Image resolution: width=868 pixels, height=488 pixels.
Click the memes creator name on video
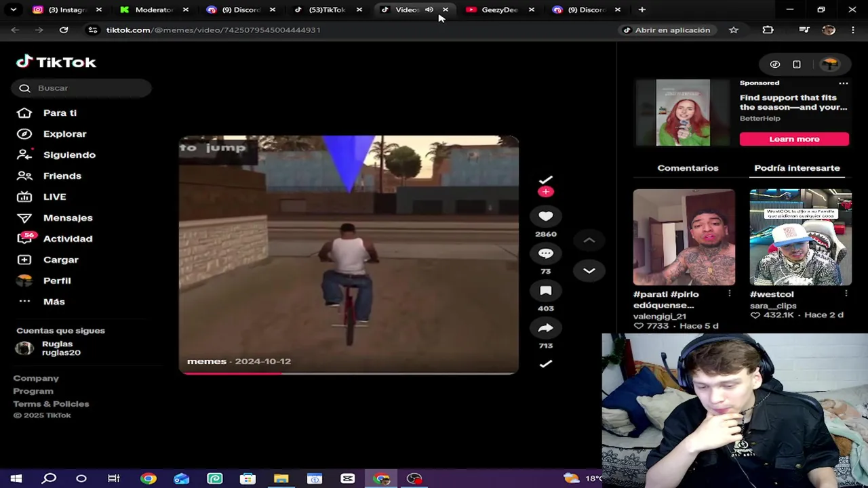pyautogui.click(x=207, y=361)
